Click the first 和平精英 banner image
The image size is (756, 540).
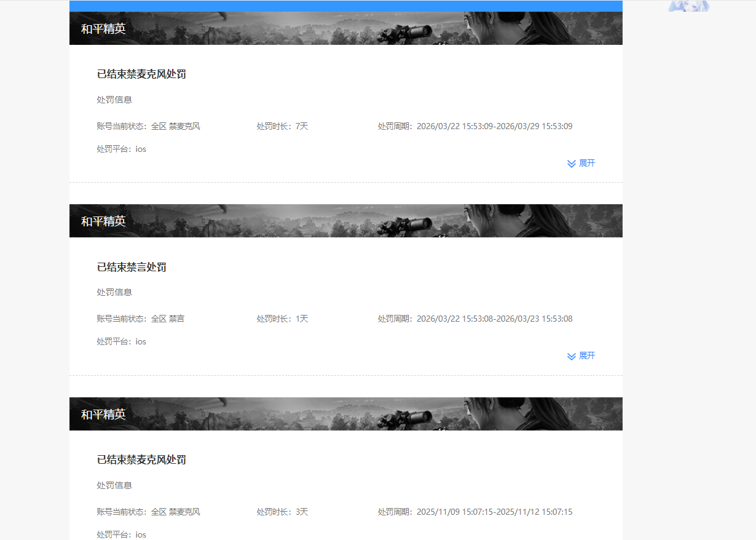tap(346, 28)
